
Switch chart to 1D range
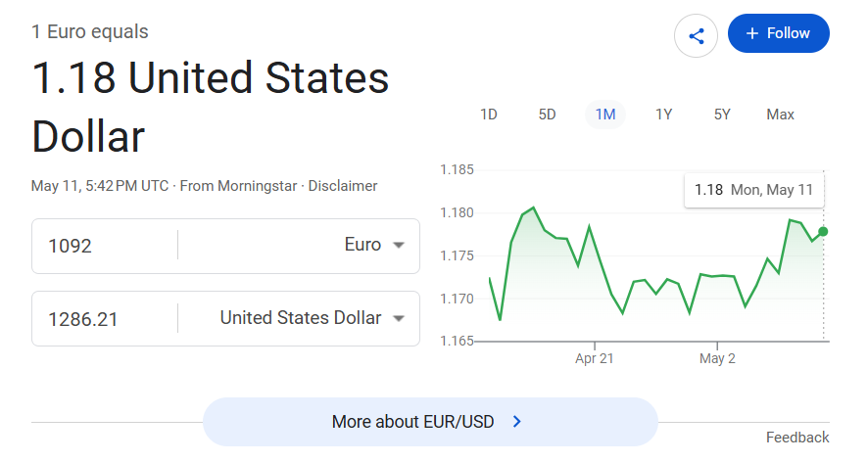pyautogui.click(x=488, y=115)
